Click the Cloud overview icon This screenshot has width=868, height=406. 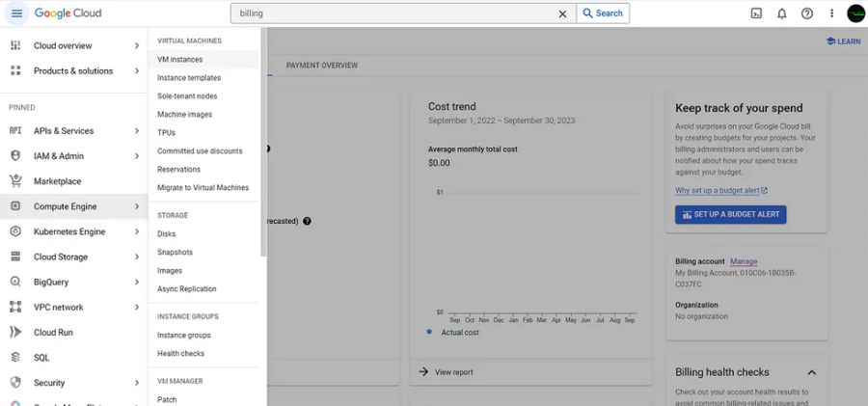pyautogui.click(x=15, y=45)
